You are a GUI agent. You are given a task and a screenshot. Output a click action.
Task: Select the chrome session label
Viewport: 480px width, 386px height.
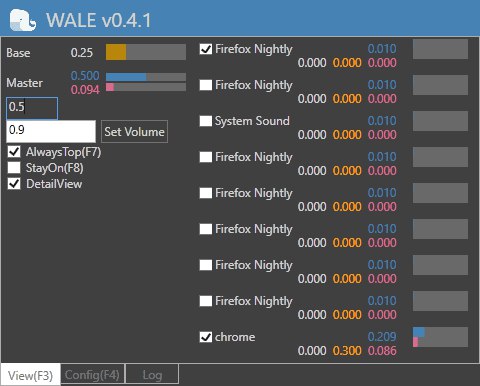235,337
